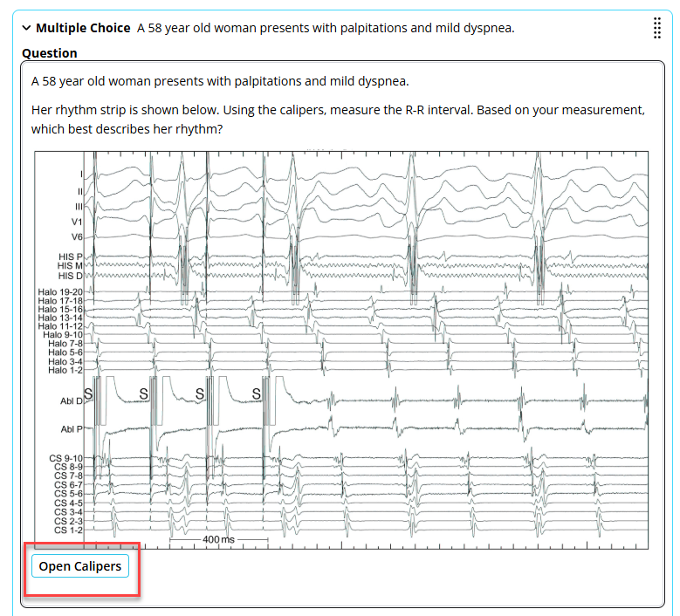Click the 'Halo 13-14' channel label
This screenshot has width=680, height=616.
pyautogui.click(x=60, y=318)
